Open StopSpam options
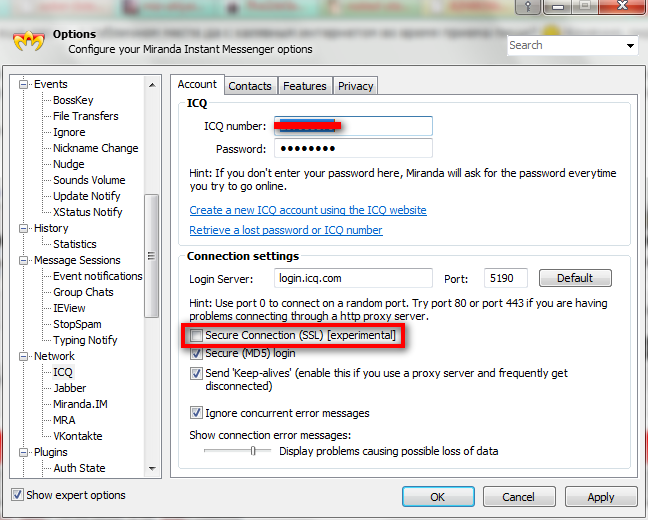The width and height of the screenshot is (648, 520). click(x=77, y=324)
